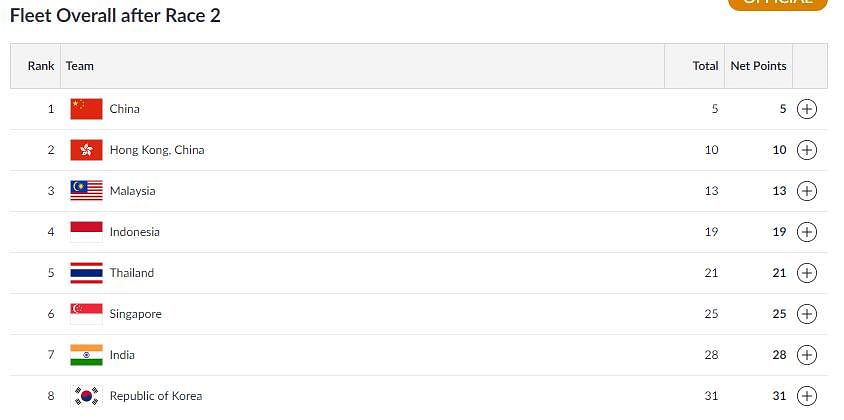Click the Singapore flag icon

[x=86, y=314]
